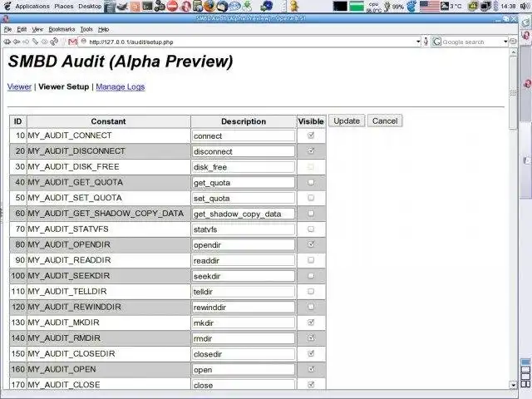532x399 pixels.
Task: Click the reload icon in Opera toolbar
Action: coord(53,42)
